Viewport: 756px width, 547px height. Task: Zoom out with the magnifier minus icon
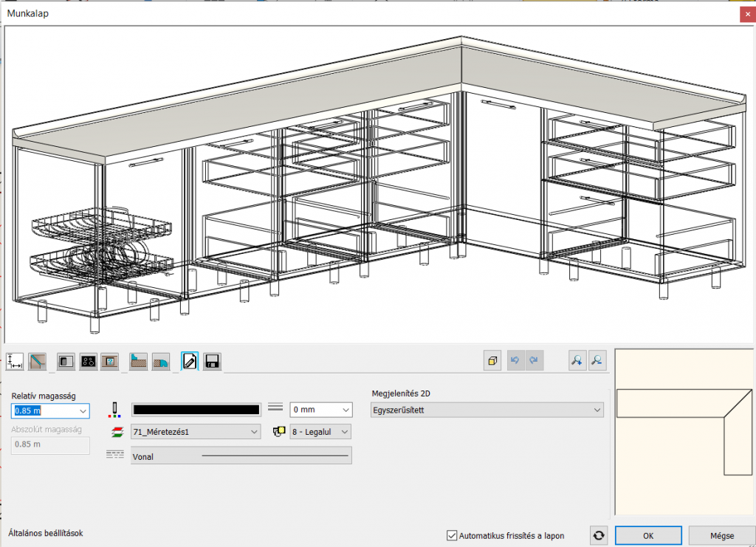click(x=597, y=360)
